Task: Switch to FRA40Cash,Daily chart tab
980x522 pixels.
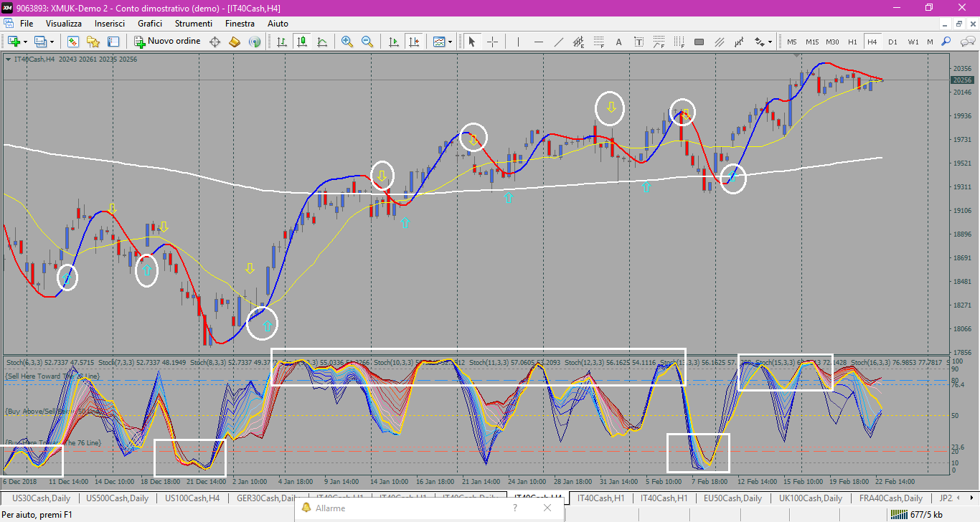Action: [890, 498]
